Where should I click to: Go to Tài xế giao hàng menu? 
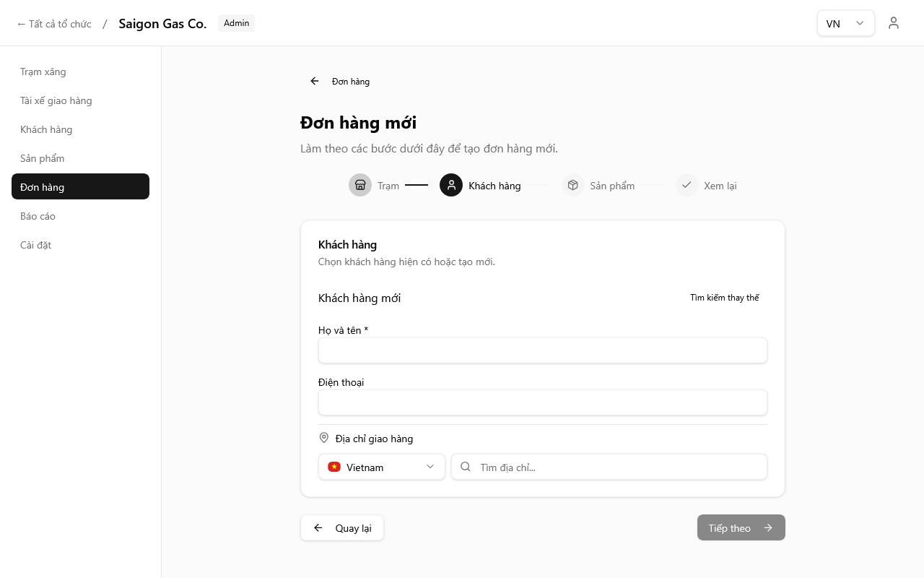click(56, 100)
